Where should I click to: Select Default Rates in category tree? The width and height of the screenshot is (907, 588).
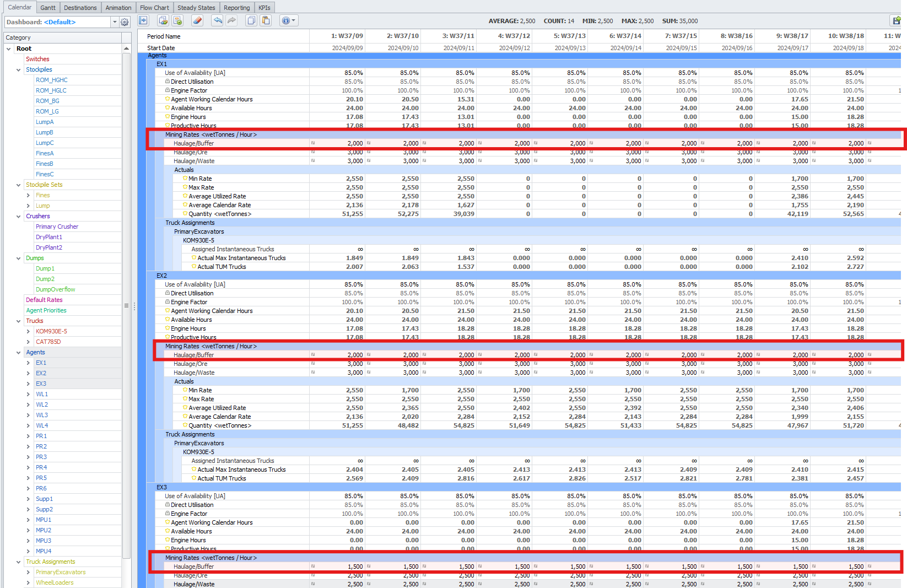[44, 300]
